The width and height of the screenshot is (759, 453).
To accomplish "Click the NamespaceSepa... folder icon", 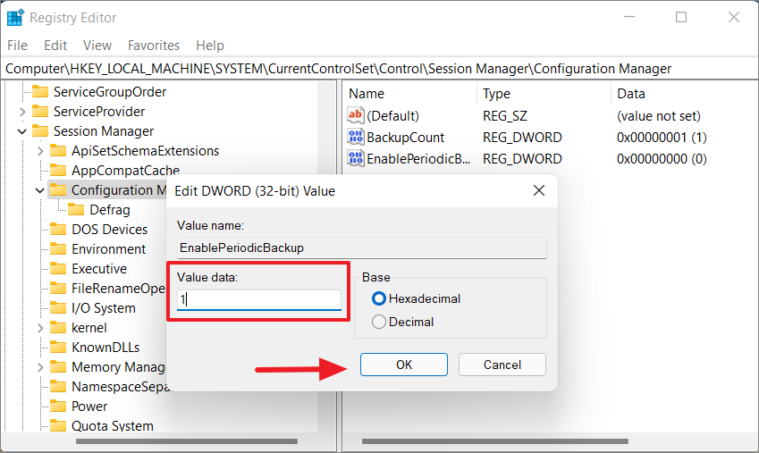I will click(x=58, y=387).
